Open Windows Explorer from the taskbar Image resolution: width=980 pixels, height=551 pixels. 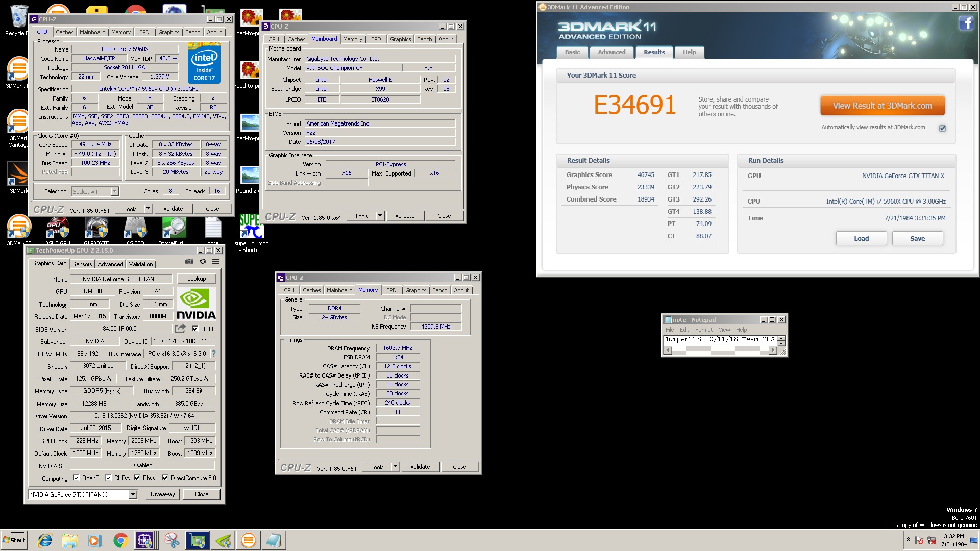pyautogui.click(x=70, y=540)
